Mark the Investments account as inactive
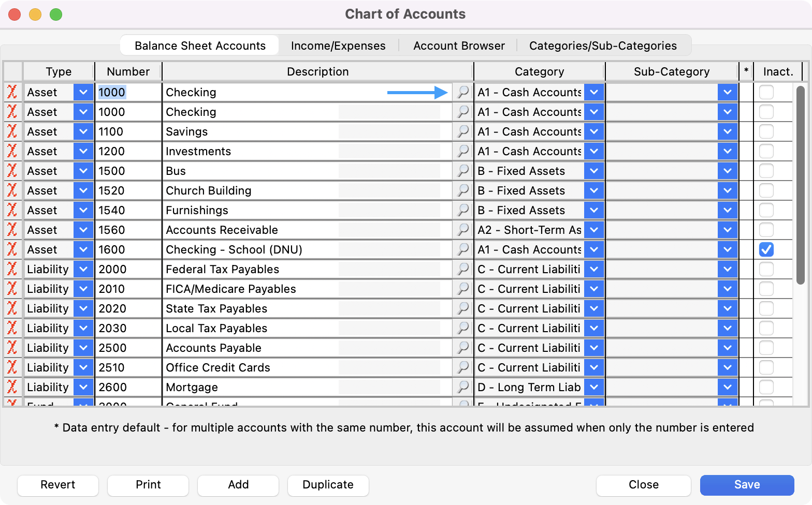 (x=766, y=151)
